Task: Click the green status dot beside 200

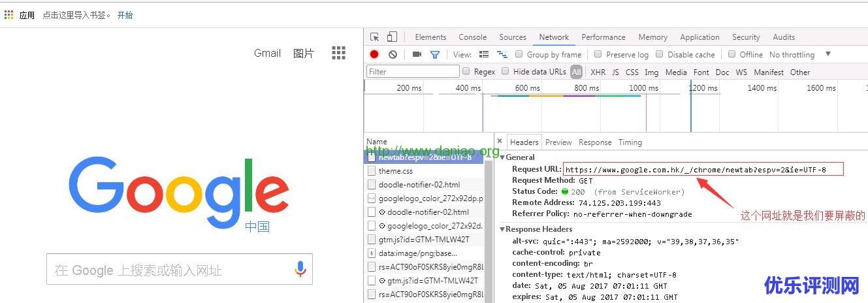Action: tap(565, 192)
